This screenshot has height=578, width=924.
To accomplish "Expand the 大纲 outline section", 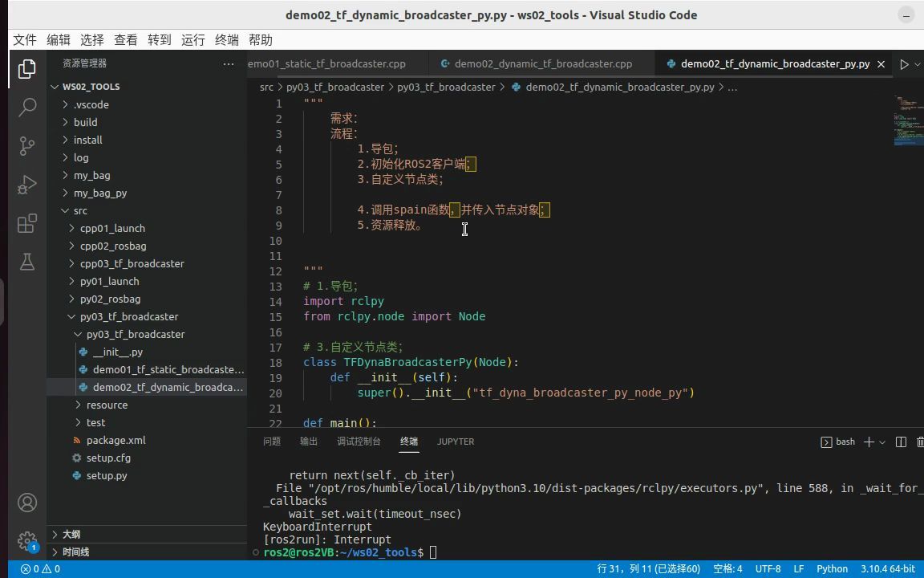I will click(71, 534).
